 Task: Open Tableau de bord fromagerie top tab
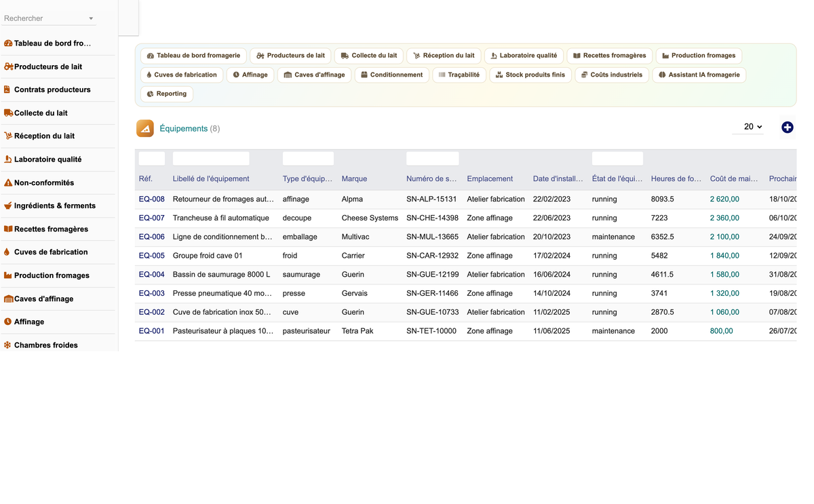(x=193, y=56)
